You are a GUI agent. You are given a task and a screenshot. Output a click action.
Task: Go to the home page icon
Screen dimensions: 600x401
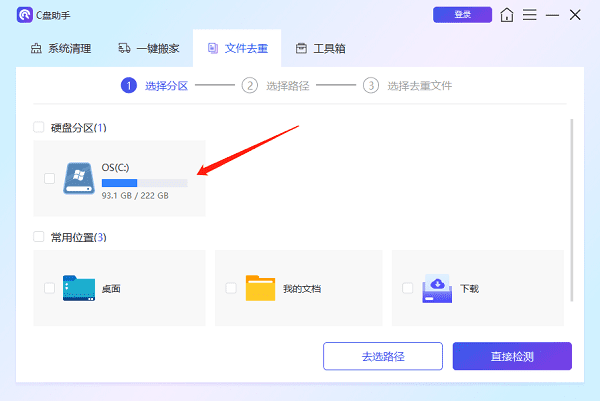(x=509, y=15)
